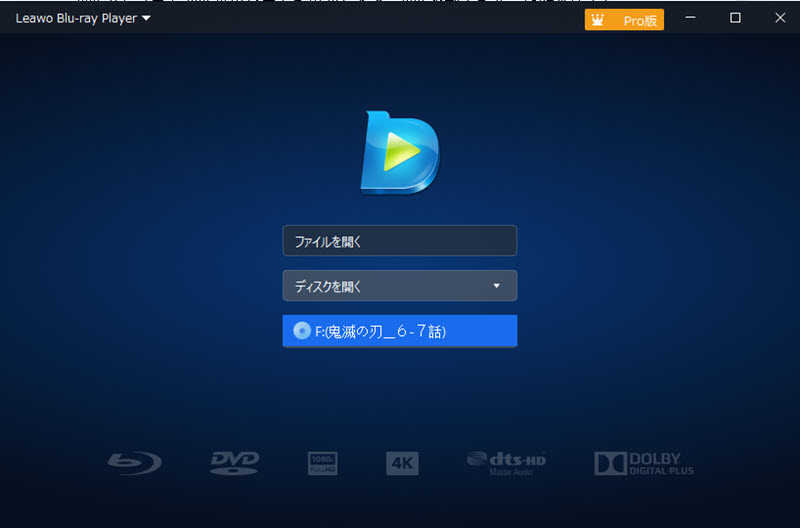
Task: Minimize the player window
Action: coord(689,18)
